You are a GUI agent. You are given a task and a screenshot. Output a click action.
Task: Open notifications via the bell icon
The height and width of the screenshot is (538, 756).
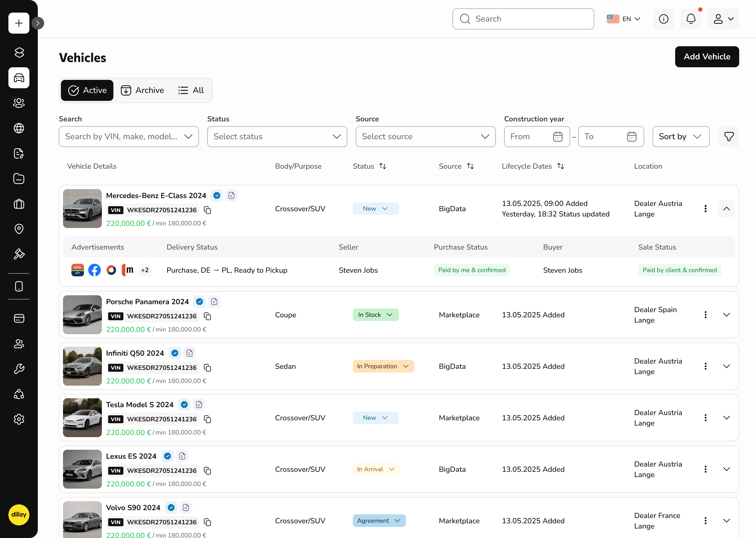691,19
